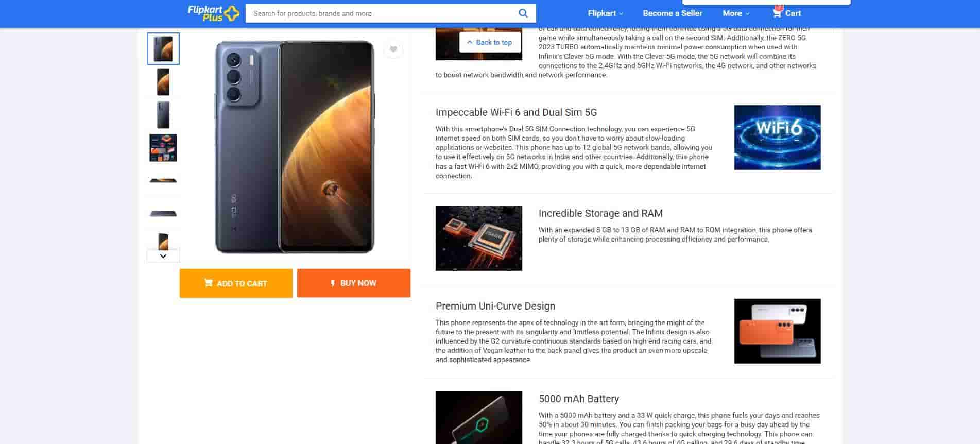
Task: Expand more thumbnails with down chevron
Action: 163,256
